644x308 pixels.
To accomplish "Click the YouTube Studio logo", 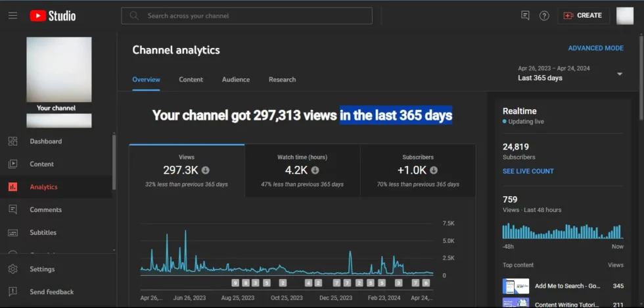I will click(53, 16).
